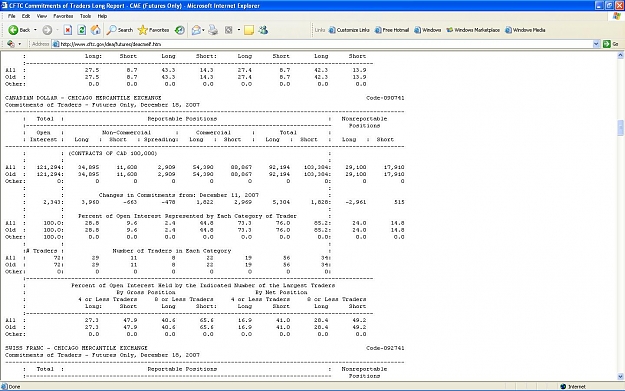Open the Mail envelope button
The image size is (625, 391).
coord(196,30)
